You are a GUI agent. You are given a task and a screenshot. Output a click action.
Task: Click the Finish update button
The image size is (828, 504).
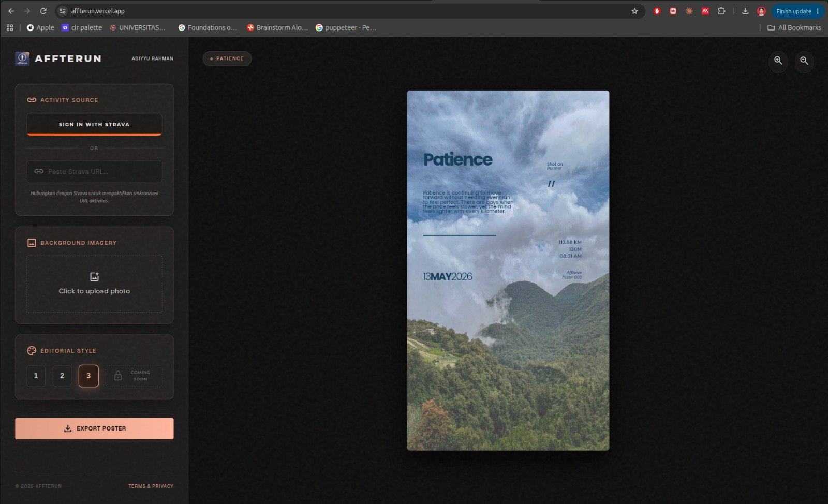793,11
